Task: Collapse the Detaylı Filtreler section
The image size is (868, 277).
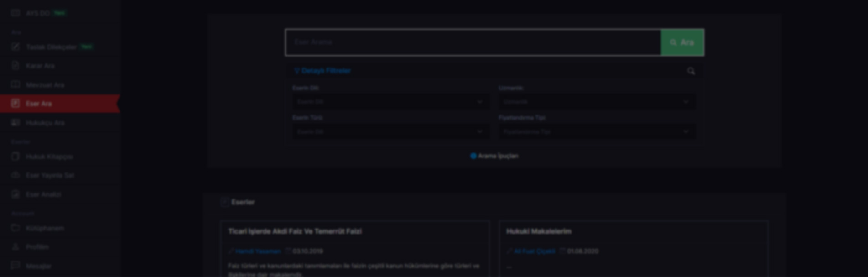Action: (322, 71)
